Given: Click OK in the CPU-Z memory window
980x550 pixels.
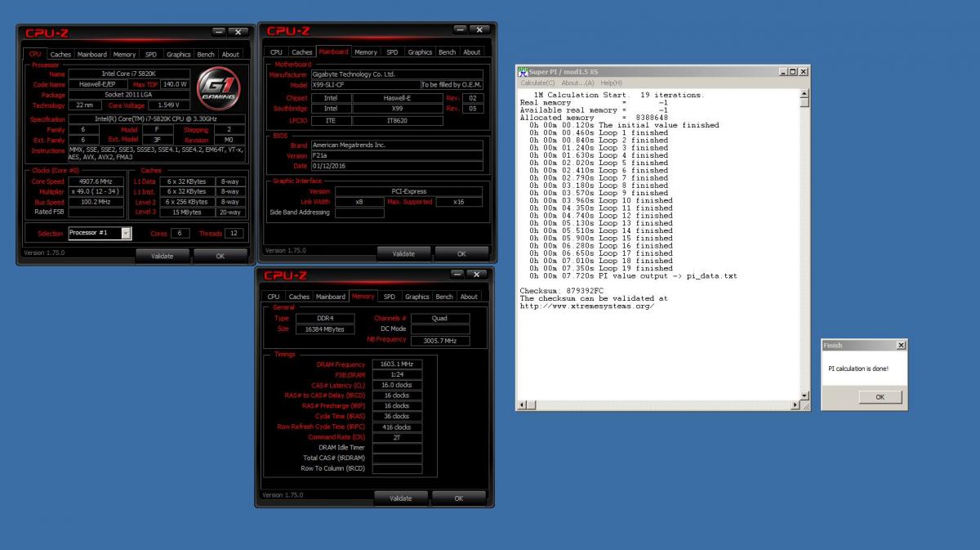Looking at the screenshot, I should pos(458,498).
